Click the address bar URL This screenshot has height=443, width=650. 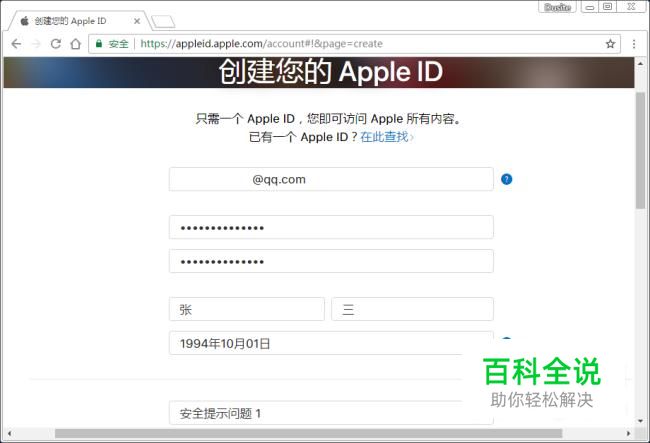[261, 44]
